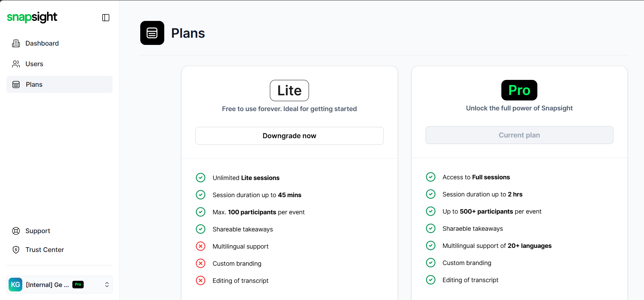
Task: Expand the workspace switcher chevrons
Action: coord(107,285)
